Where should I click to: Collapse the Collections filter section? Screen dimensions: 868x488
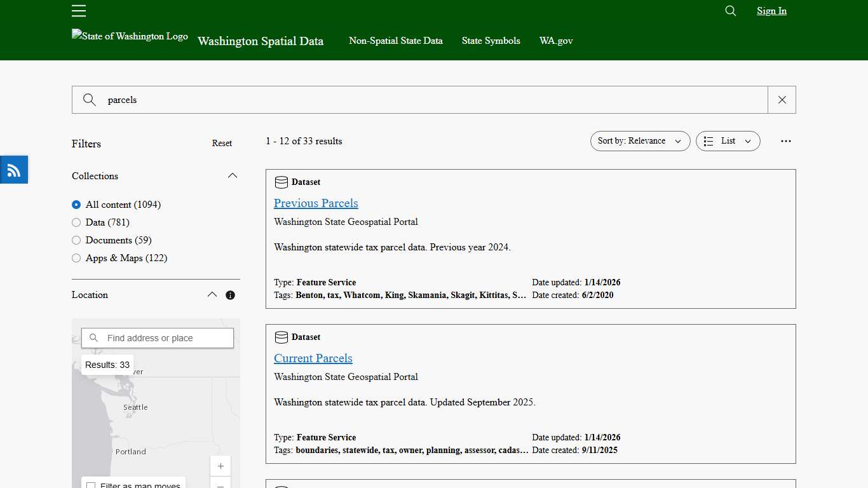pos(232,175)
